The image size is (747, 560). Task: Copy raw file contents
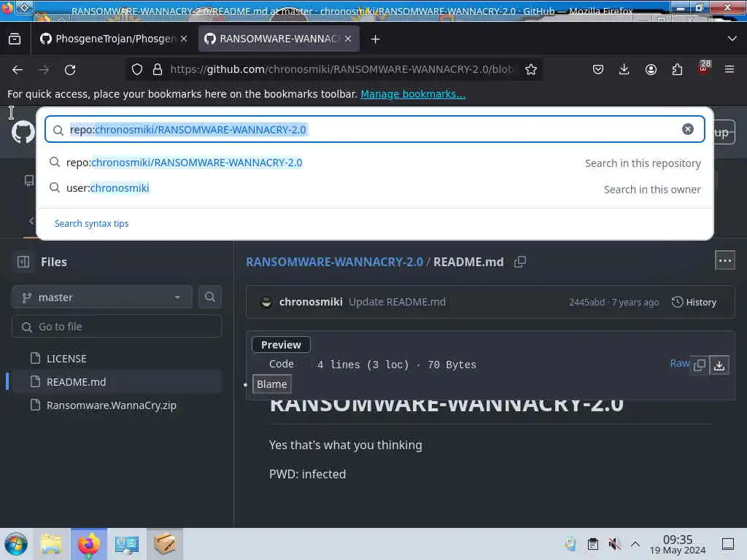pyautogui.click(x=700, y=365)
